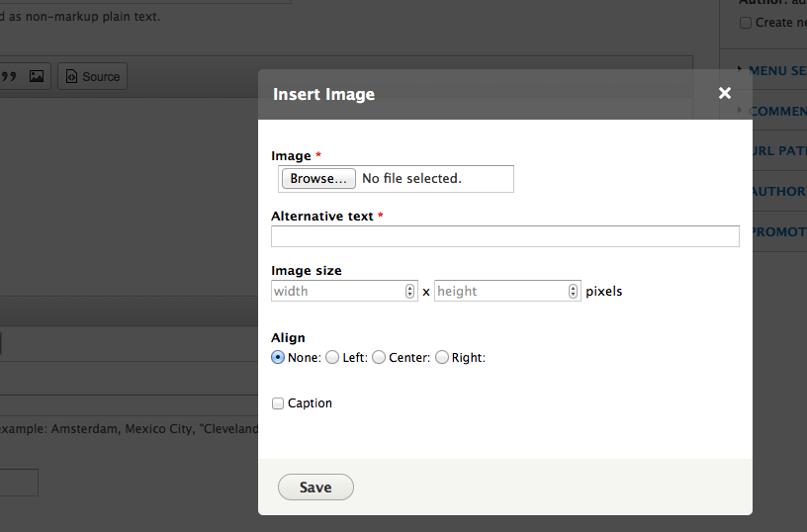The image size is (807, 532).
Task: Click the blockquote icon in editor toolbar
Action: (x=9, y=76)
